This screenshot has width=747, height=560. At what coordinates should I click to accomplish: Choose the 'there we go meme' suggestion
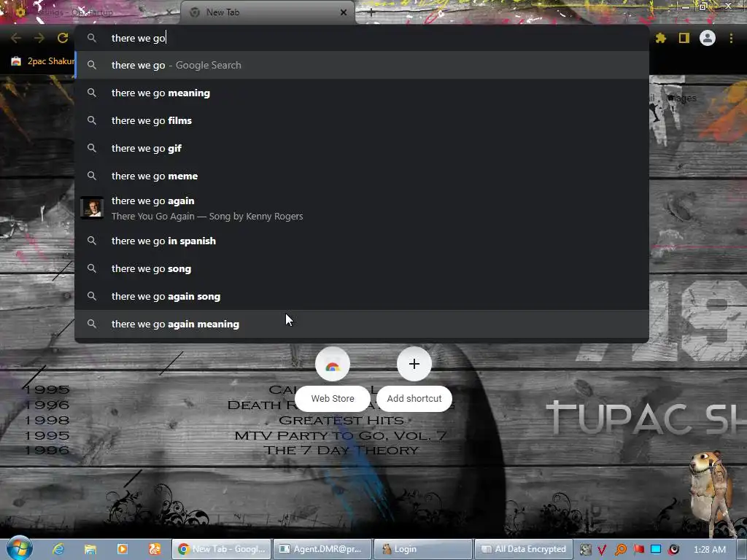(x=362, y=176)
